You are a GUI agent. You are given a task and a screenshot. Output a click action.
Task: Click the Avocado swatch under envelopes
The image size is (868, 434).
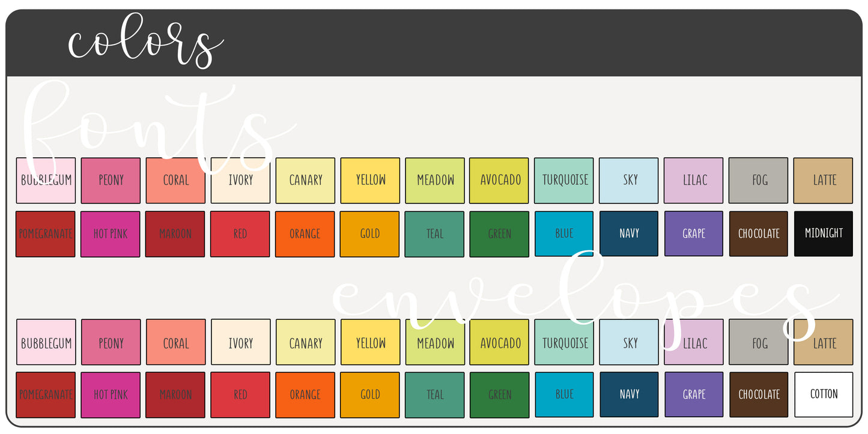pyautogui.click(x=500, y=343)
